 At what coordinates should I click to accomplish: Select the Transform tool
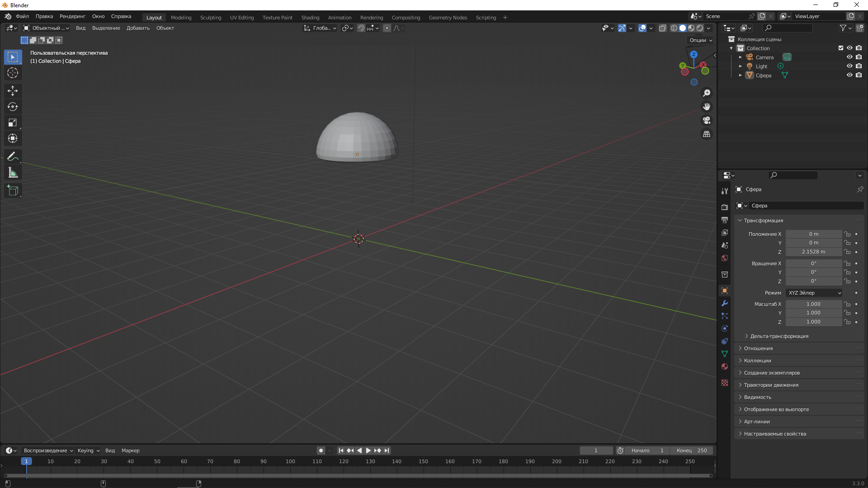pos(13,138)
